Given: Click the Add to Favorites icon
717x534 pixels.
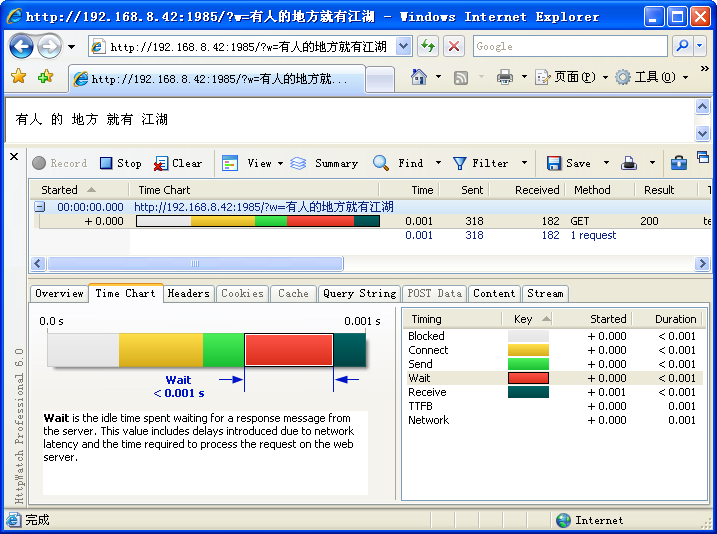Looking at the screenshot, I should pyautogui.click(x=45, y=76).
